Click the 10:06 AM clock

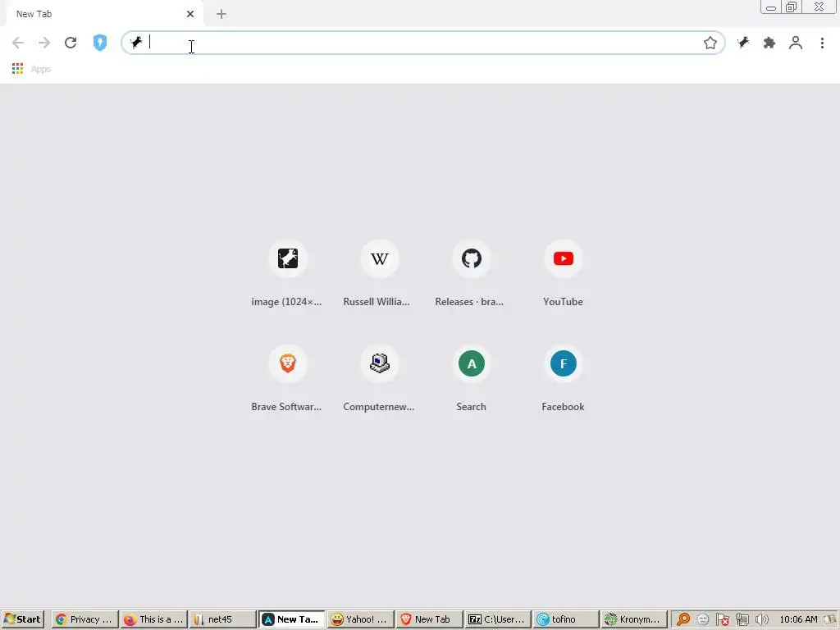(x=799, y=619)
